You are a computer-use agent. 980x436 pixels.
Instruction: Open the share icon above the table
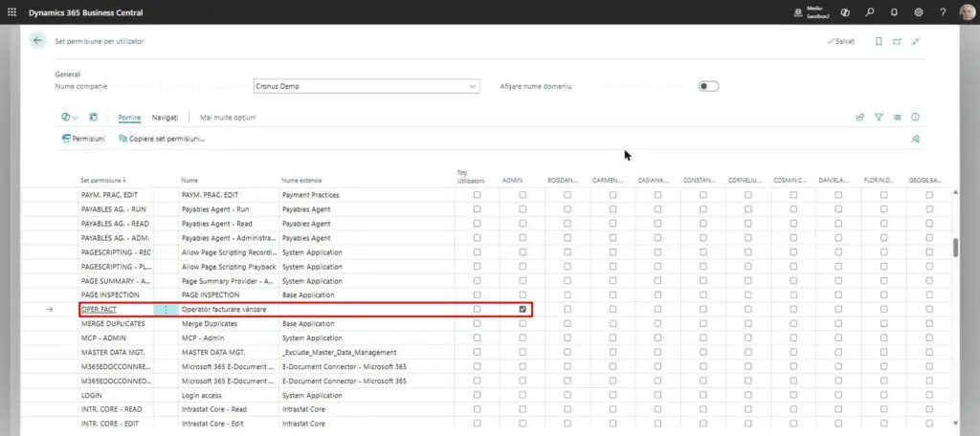(x=860, y=117)
